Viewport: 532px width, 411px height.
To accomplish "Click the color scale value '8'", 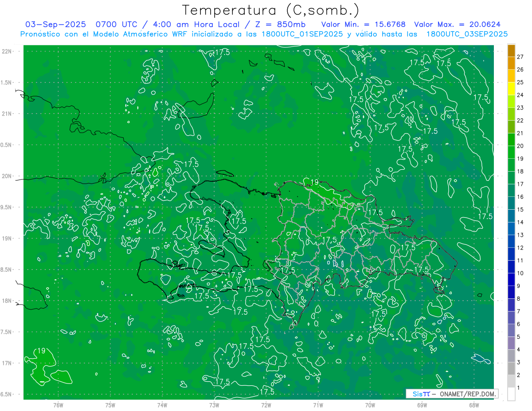I will 518,298.
